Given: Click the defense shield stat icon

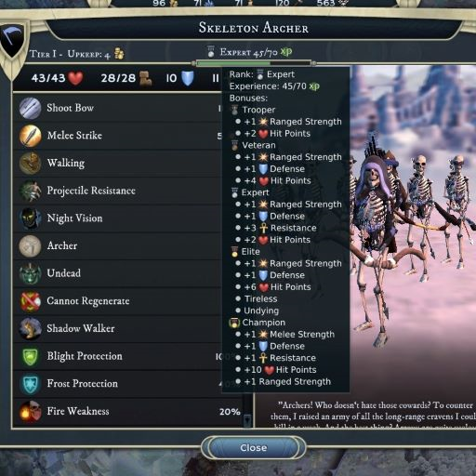Looking at the screenshot, I should tap(187, 78).
